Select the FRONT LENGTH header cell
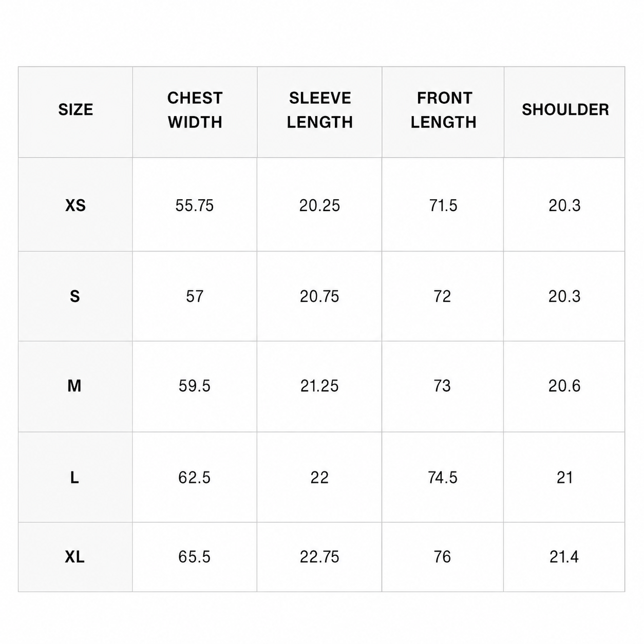This screenshot has height=644, width=644. pyautogui.click(x=444, y=110)
